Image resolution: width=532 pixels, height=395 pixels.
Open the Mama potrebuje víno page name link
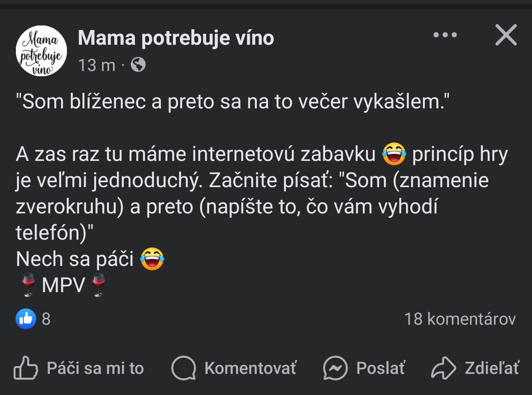(176, 38)
